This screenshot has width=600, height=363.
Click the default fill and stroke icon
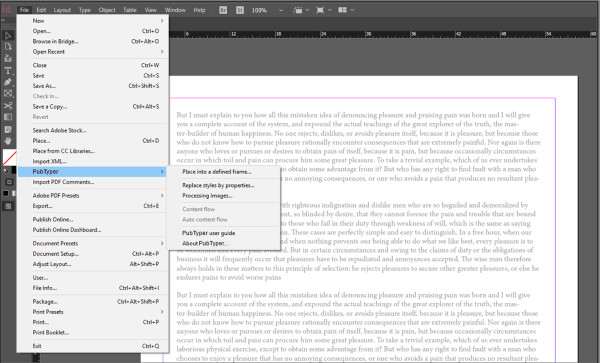coord(5,171)
